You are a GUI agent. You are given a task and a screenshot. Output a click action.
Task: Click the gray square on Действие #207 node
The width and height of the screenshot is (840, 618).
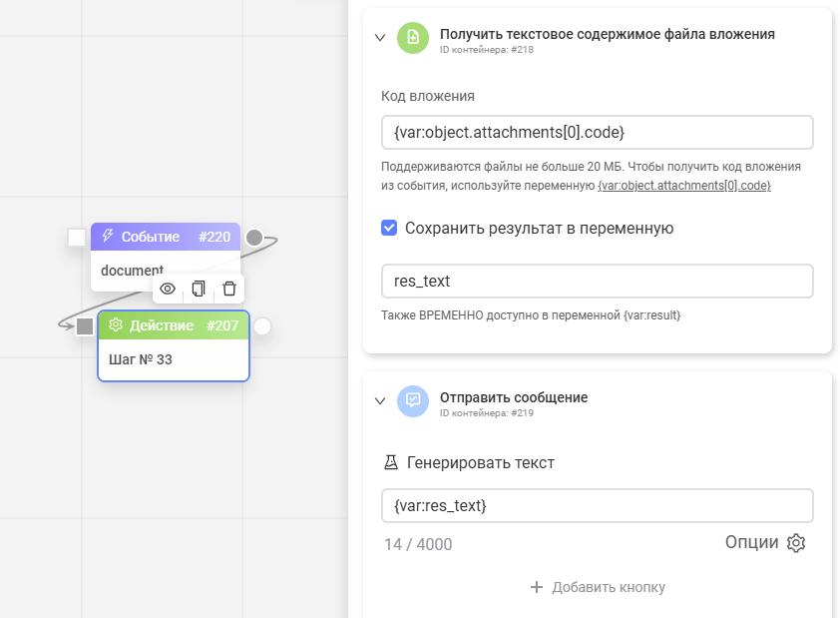pos(85,325)
